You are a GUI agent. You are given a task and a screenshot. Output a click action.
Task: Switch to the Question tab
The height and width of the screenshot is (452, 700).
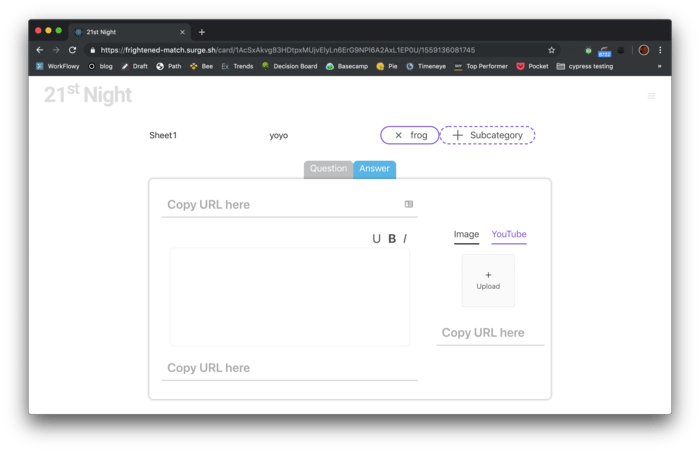[328, 169]
